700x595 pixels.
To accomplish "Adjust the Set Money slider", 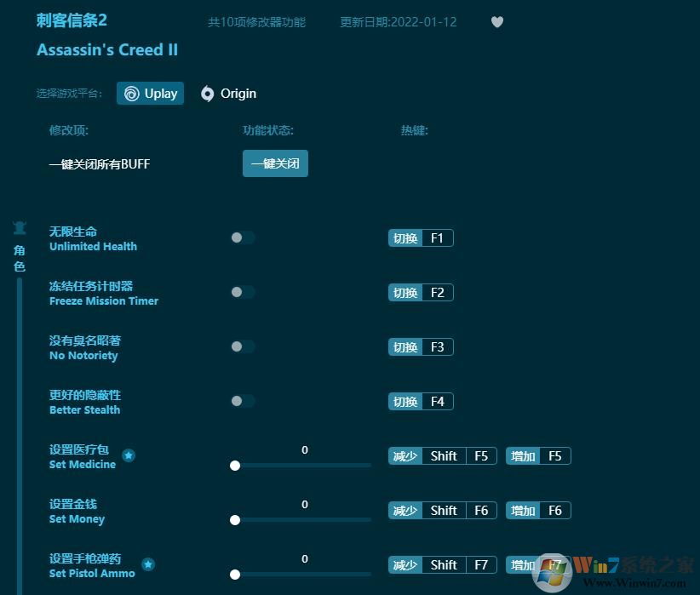I will pos(235,520).
